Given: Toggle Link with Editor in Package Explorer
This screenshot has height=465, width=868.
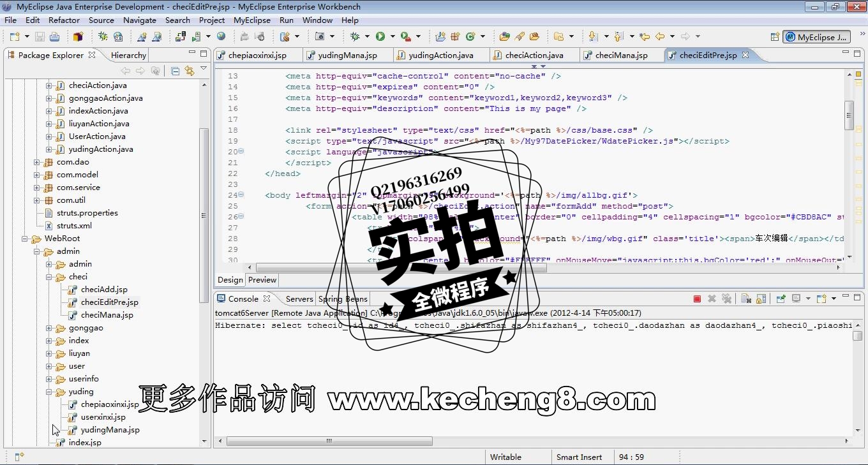Looking at the screenshot, I should point(190,71).
